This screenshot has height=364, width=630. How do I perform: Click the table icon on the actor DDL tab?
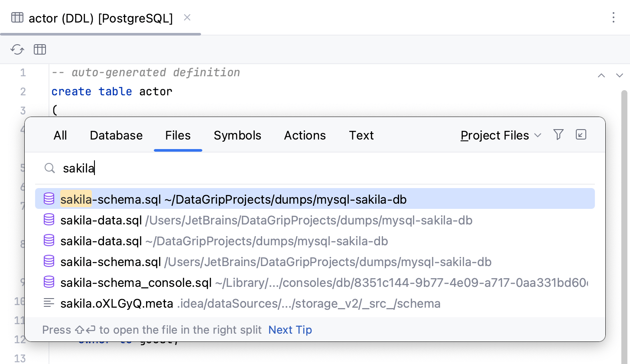coord(17,17)
